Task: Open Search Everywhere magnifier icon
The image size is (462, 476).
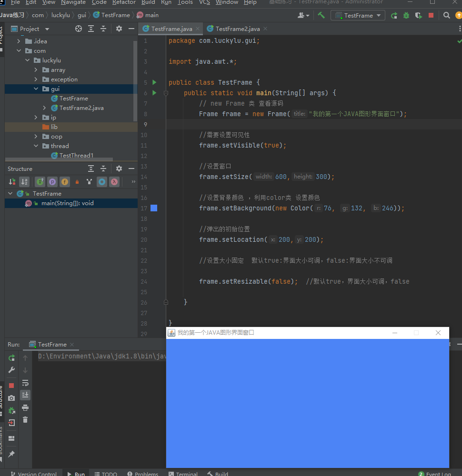Action: pos(446,16)
